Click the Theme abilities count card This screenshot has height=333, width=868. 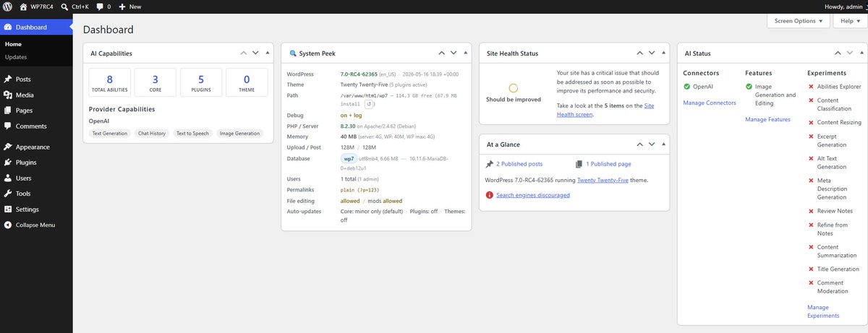[x=247, y=82]
